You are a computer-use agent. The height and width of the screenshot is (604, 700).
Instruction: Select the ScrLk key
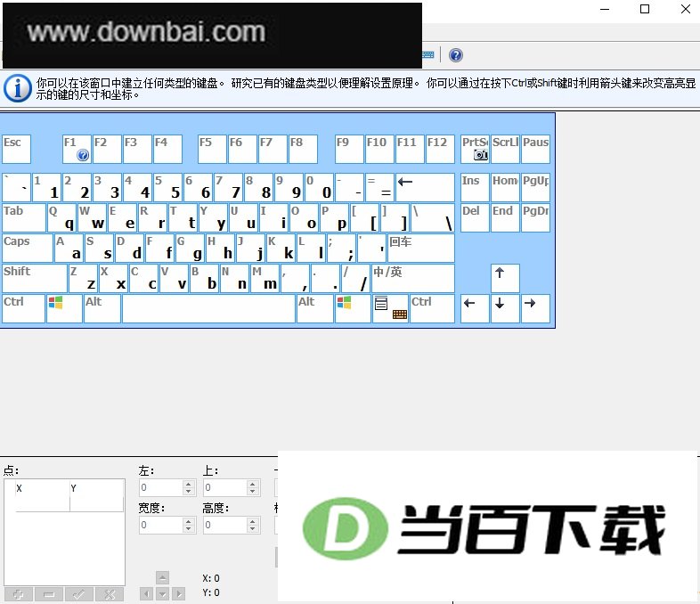tap(505, 149)
